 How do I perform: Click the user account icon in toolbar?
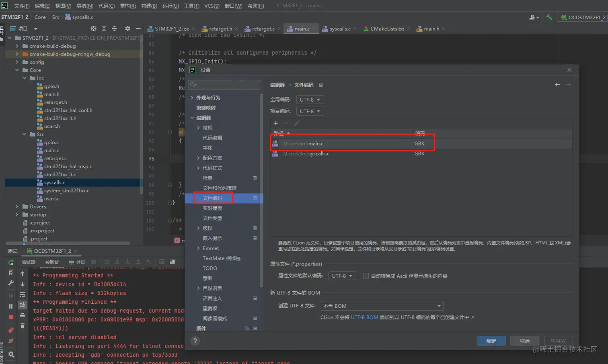534,17
